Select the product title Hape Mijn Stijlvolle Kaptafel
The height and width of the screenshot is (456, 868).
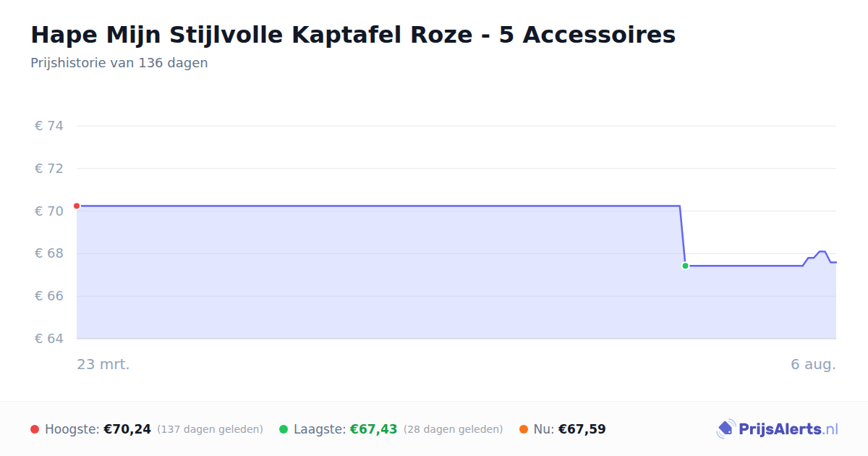click(353, 35)
